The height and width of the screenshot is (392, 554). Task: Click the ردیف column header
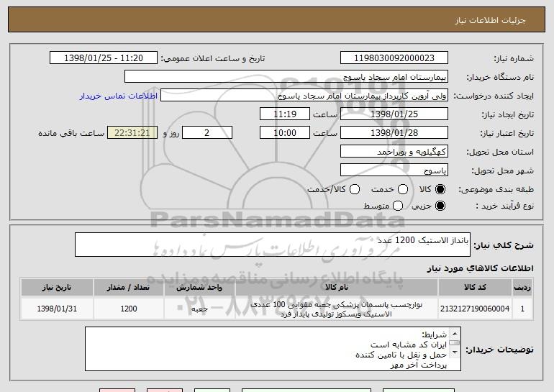click(522, 288)
